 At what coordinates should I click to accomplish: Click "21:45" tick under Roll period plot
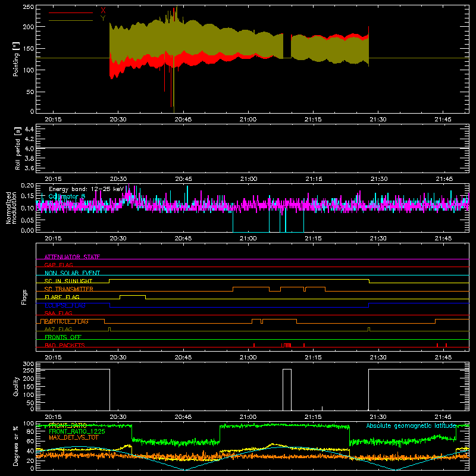coord(444,179)
